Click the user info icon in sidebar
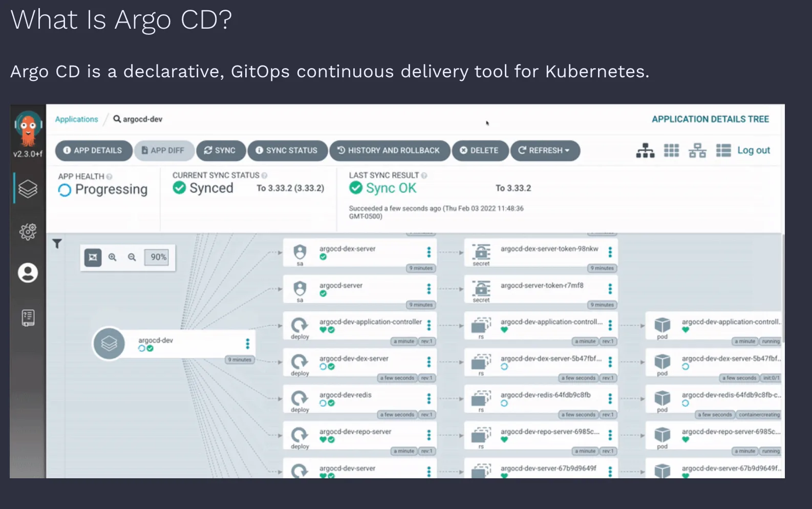 [28, 273]
